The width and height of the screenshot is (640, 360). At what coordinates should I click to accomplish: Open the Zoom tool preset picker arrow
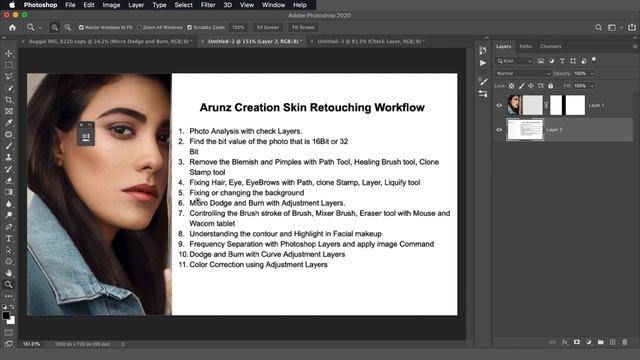pos(40,28)
